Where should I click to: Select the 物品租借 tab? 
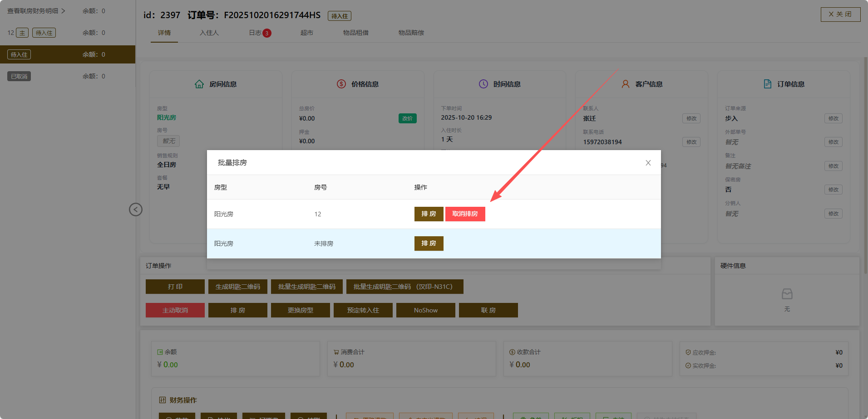tap(355, 33)
